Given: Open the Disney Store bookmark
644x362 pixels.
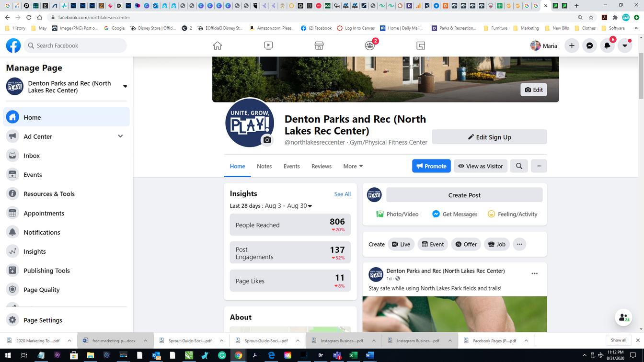Looking at the screenshot, I should point(153,28).
